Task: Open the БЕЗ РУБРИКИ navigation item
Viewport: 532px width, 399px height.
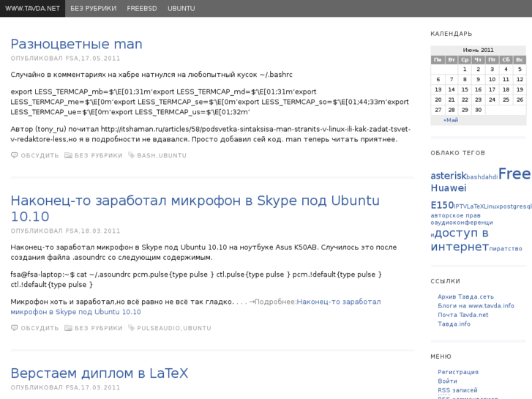Action: click(94, 9)
